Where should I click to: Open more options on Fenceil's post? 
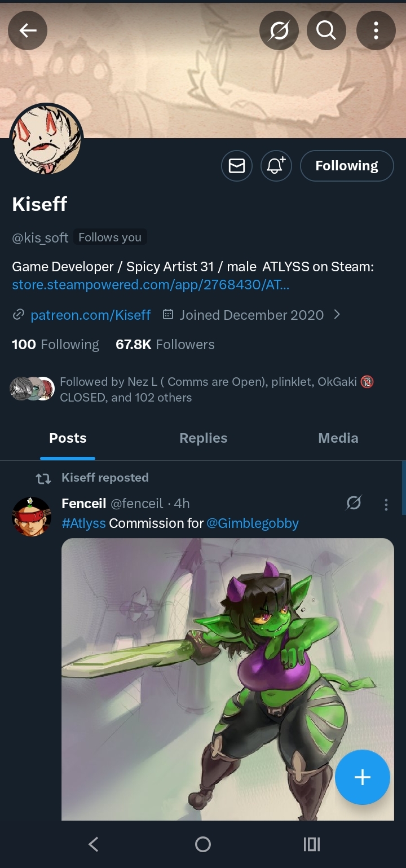386,504
